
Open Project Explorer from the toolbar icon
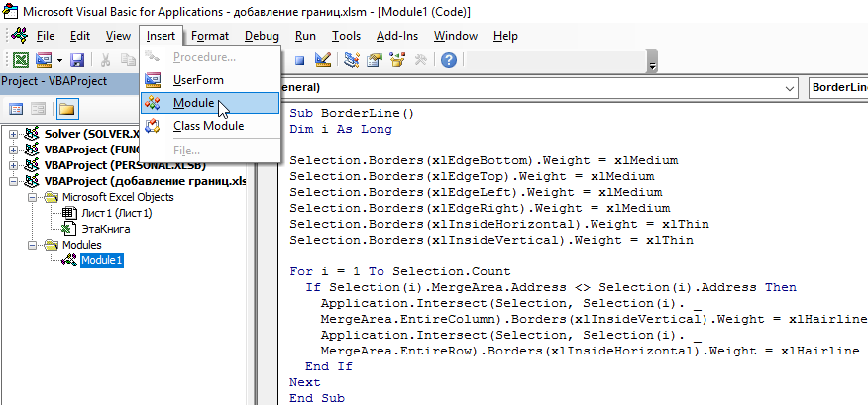click(352, 60)
